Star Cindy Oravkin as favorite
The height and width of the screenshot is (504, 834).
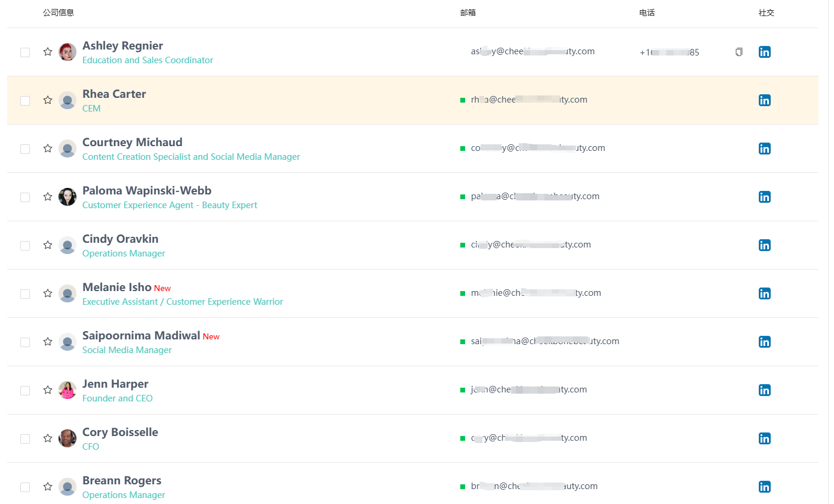(x=48, y=245)
